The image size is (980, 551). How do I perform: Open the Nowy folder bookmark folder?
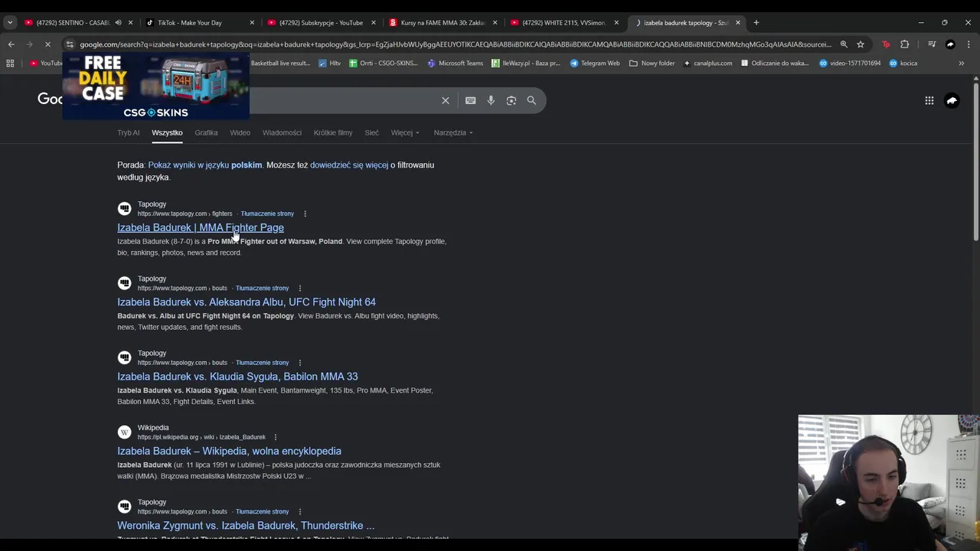[652, 64]
